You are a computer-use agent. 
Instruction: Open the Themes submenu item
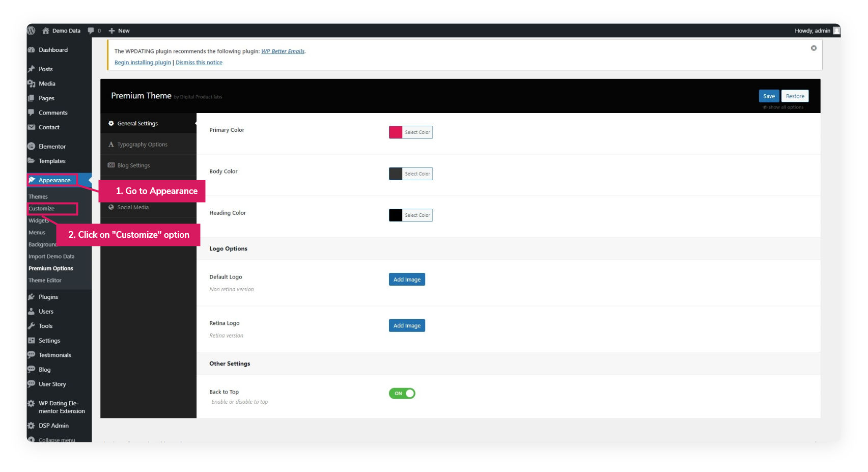click(38, 197)
